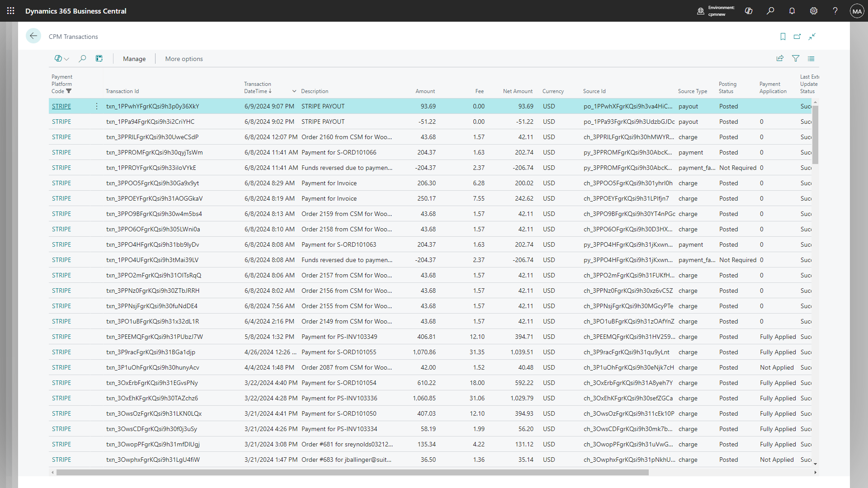Bookmark this page
This screenshot has height=488, width=868.
click(x=783, y=37)
